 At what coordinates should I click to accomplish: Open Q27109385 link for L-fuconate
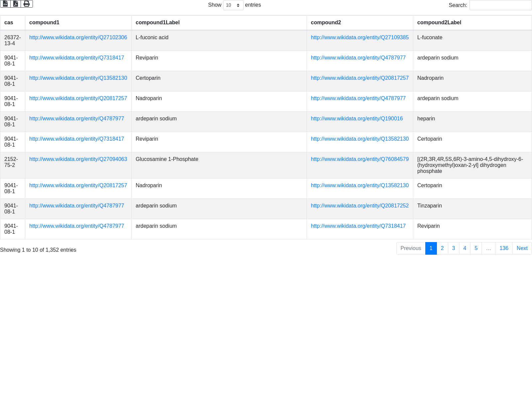coord(360,38)
